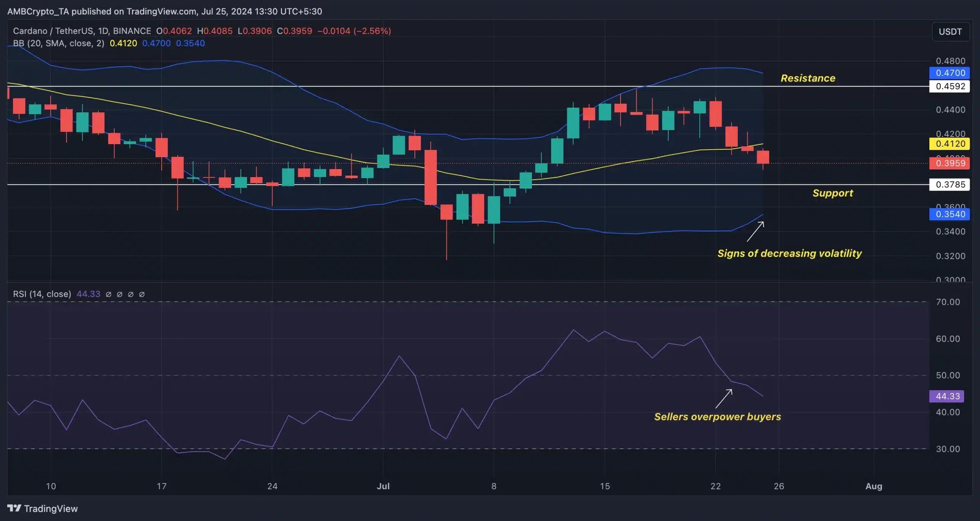
Task: Select the second ø icon beside the RSI value
Action: 120,295
